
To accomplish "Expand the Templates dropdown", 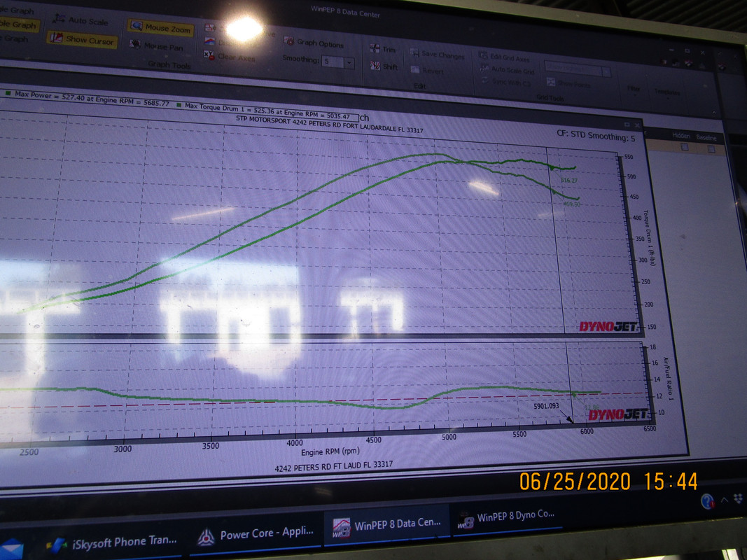I will pyautogui.click(x=667, y=92).
